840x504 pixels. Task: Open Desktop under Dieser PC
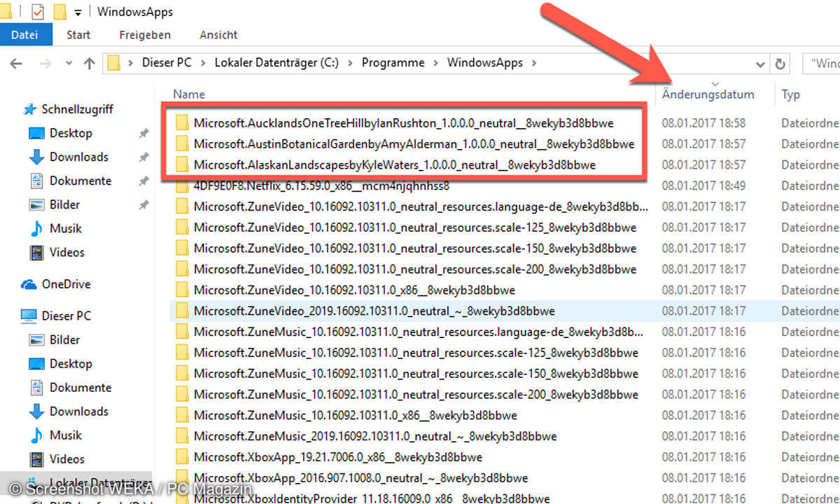(x=71, y=363)
